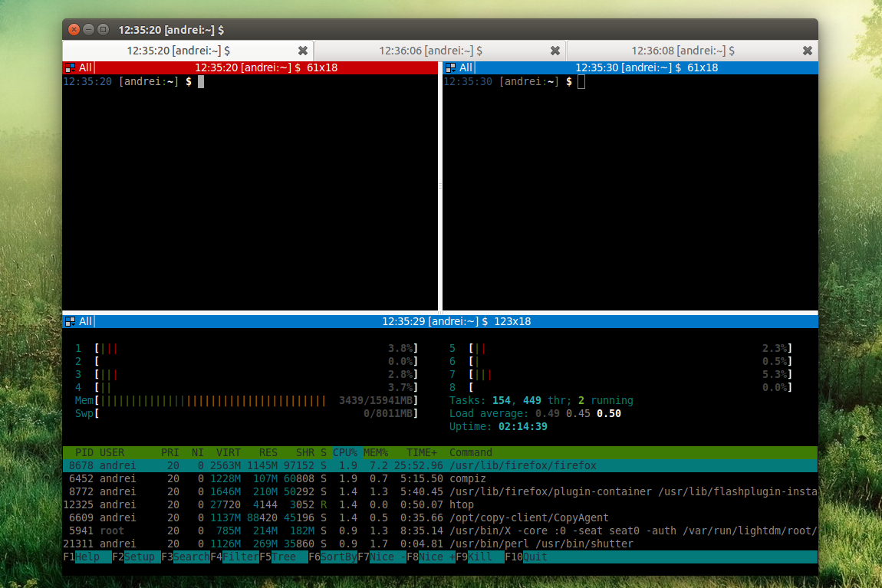This screenshot has height=588, width=882.
Task: Sort by the MEM% column header
Action: (376, 452)
